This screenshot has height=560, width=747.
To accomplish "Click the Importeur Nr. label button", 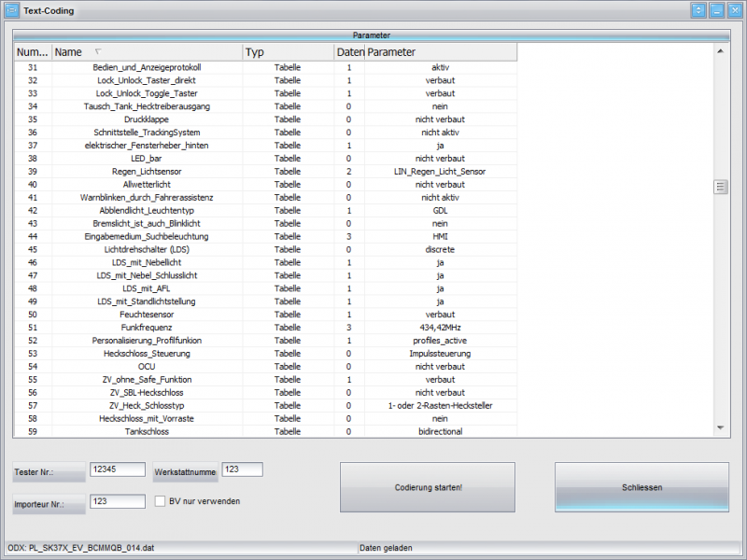I will [49, 504].
